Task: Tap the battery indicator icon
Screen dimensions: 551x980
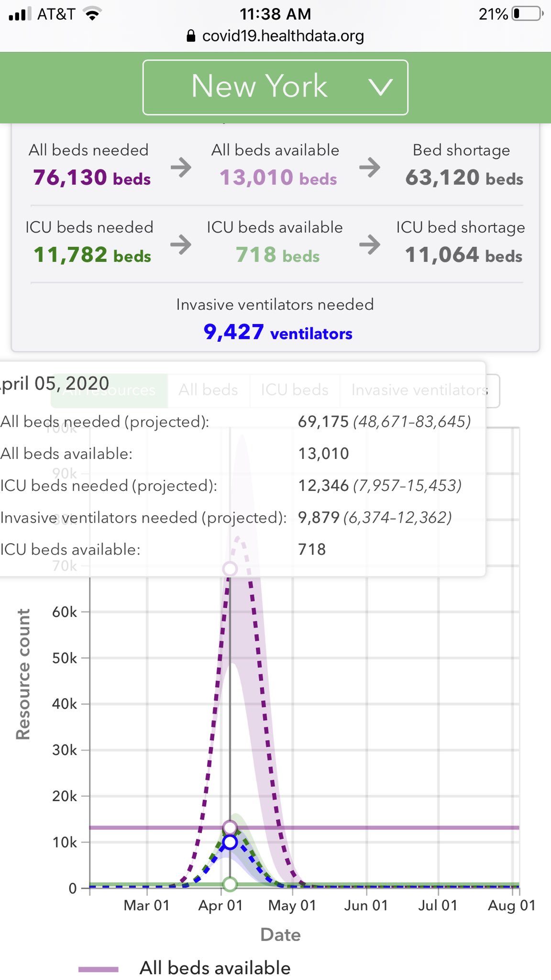Action: (528, 14)
